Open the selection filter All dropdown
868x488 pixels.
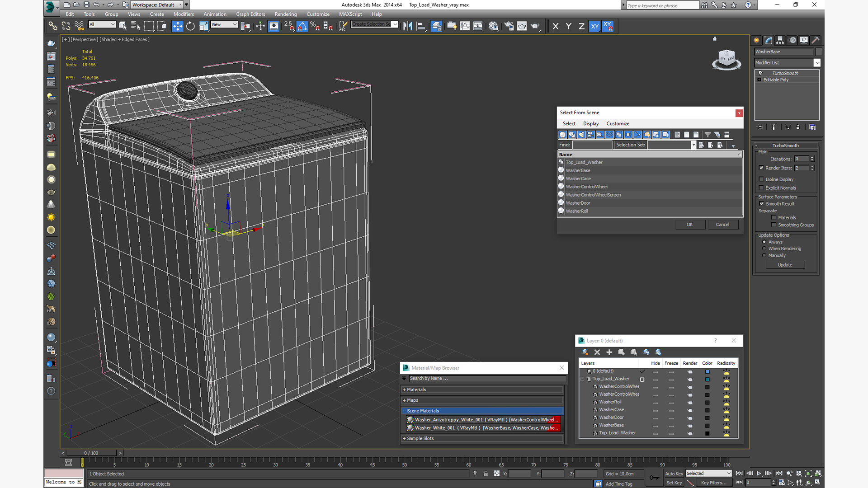pyautogui.click(x=102, y=24)
